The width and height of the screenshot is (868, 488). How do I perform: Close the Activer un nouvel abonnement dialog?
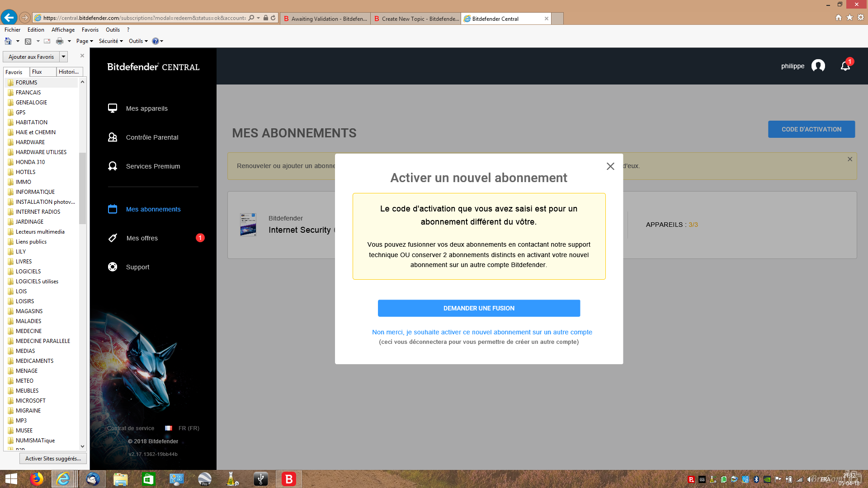pos(610,166)
